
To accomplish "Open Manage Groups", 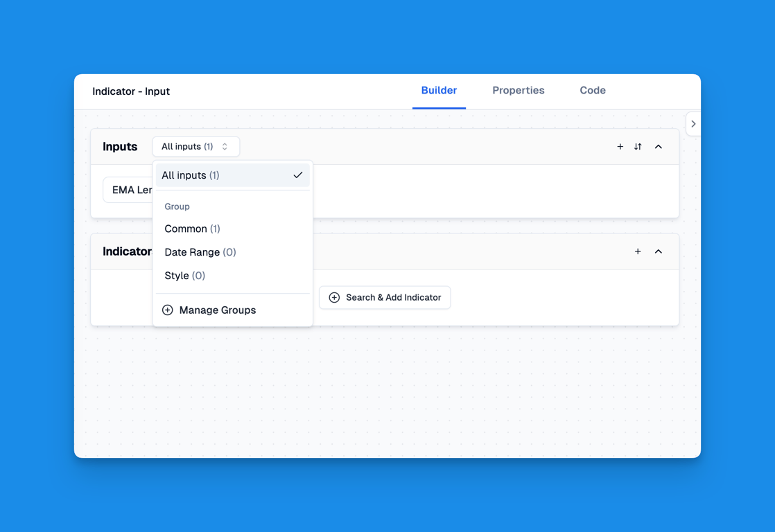I will click(217, 310).
